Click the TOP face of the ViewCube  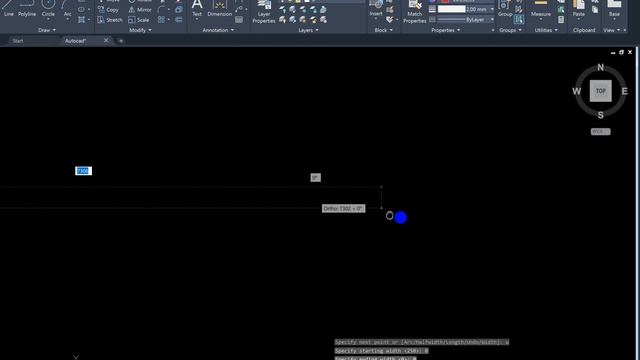point(600,91)
